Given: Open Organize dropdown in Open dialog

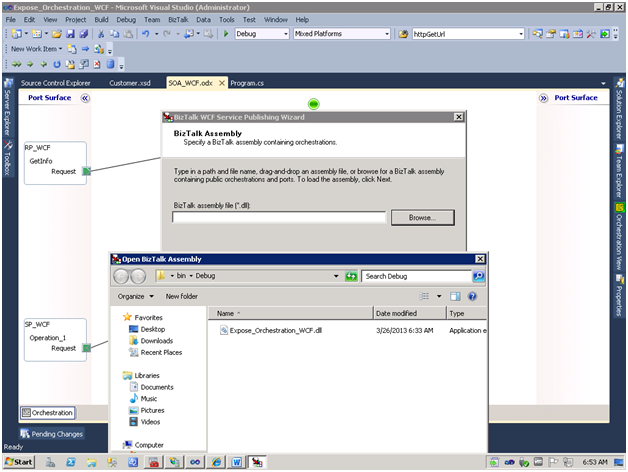Looking at the screenshot, I should (x=135, y=297).
